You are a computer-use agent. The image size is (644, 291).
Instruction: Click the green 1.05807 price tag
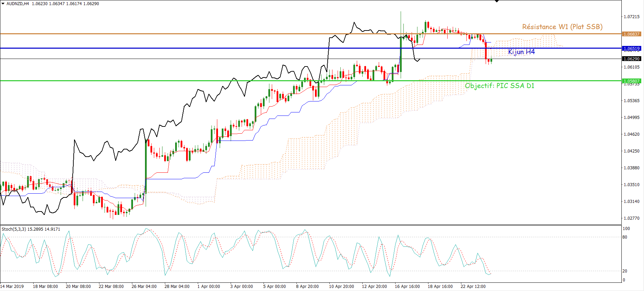pyautogui.click(x=631, y=81)
